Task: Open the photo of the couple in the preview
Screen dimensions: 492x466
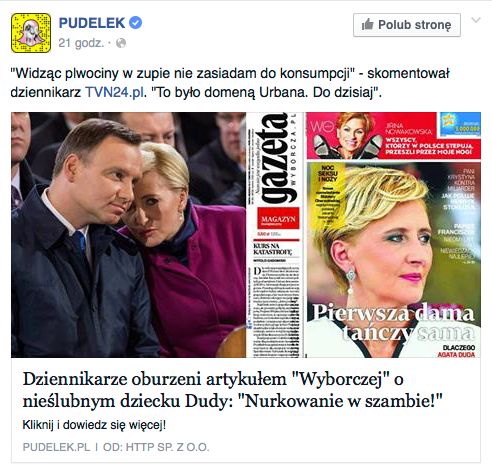Action: click(x=129, y=235)
